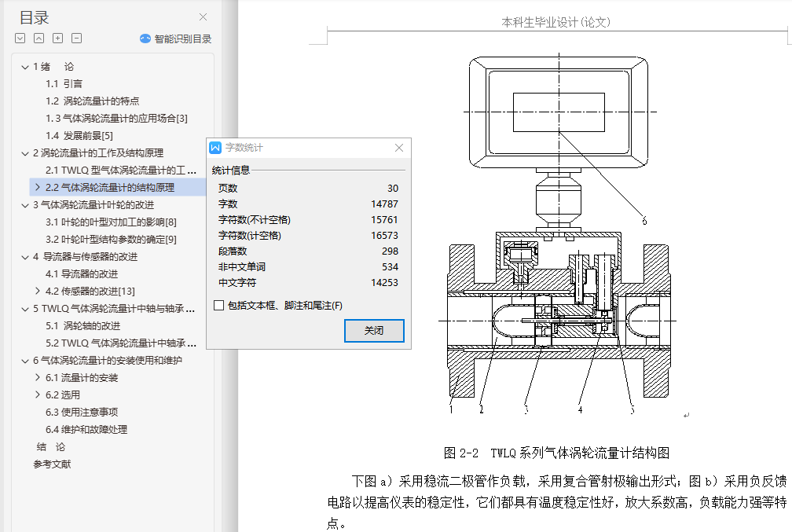Open 4.1 导流器的改进 heading
Image resolution: width=792 pixels, height=532 pixels.
(x=82, y=273)
